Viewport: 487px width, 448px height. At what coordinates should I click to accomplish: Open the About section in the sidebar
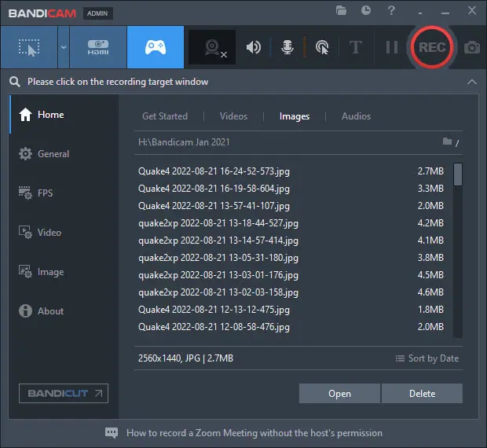(x=64, y=311)
